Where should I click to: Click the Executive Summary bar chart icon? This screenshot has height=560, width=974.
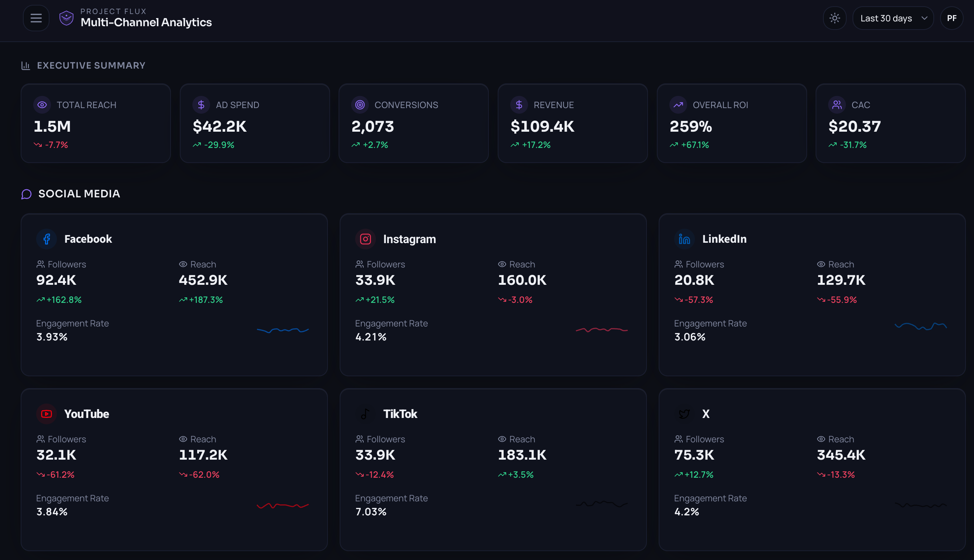coord(25,65)
